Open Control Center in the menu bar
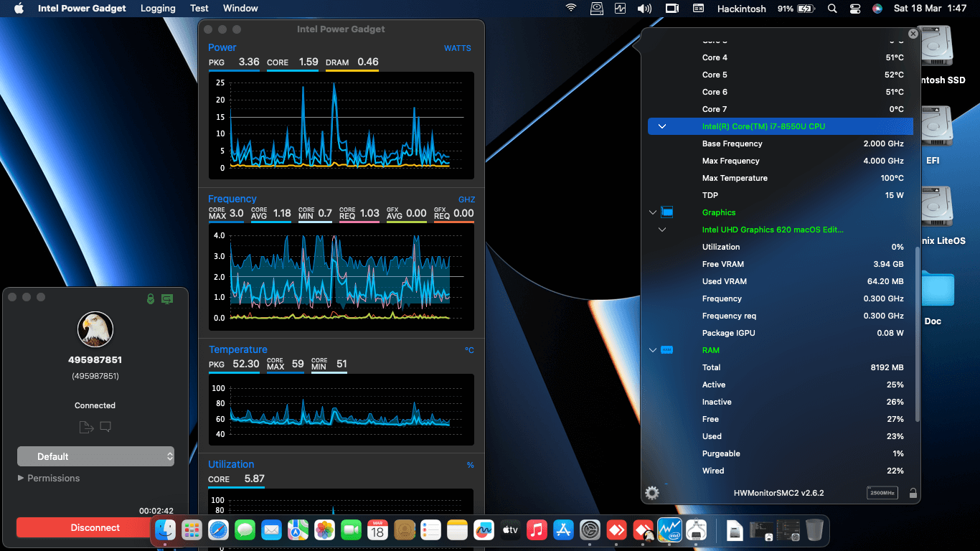The image size is (980, 551). click(854, 9)
